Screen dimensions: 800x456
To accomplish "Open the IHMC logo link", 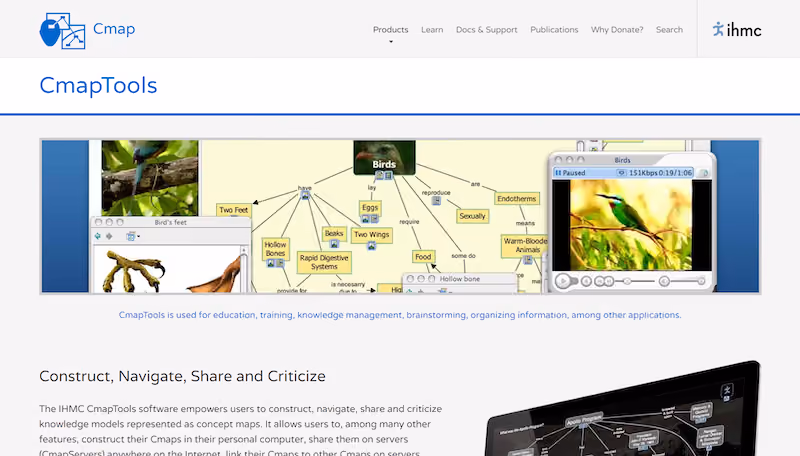I will (737, 30).
